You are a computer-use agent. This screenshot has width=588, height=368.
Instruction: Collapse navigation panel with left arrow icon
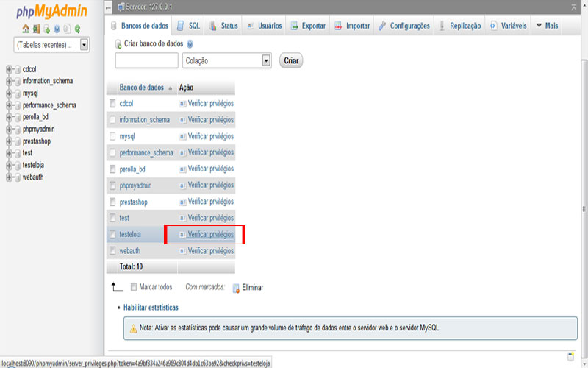point(108,7)
